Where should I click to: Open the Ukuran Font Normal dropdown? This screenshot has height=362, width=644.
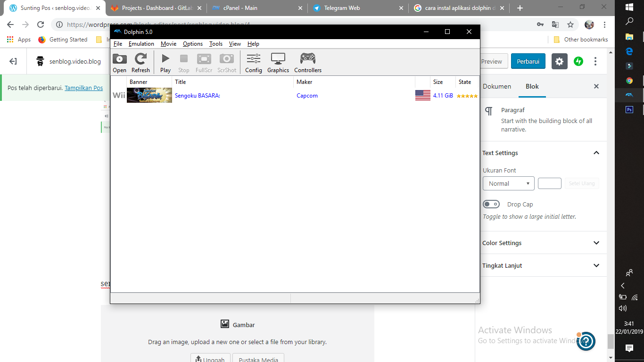(508, 183)
